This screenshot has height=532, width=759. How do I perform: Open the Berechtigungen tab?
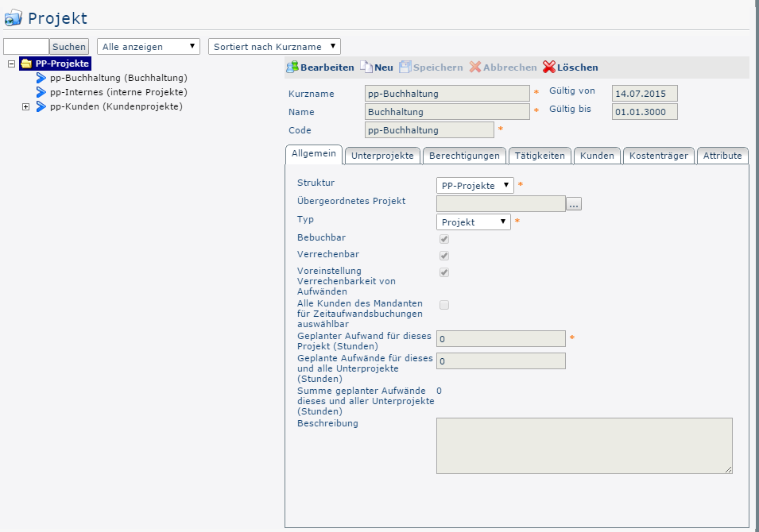click(x=464, y=156)
